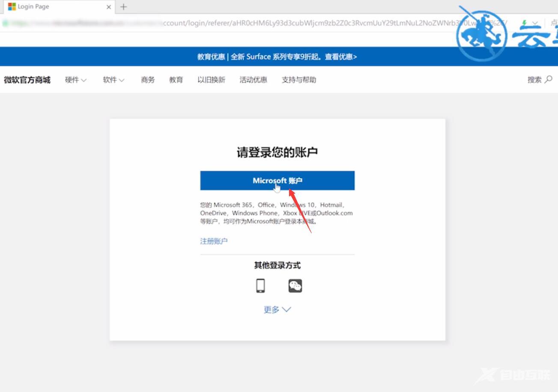Click the 其他登录方式 label
The height and width of the screenshot is (392, 558).
277,265
